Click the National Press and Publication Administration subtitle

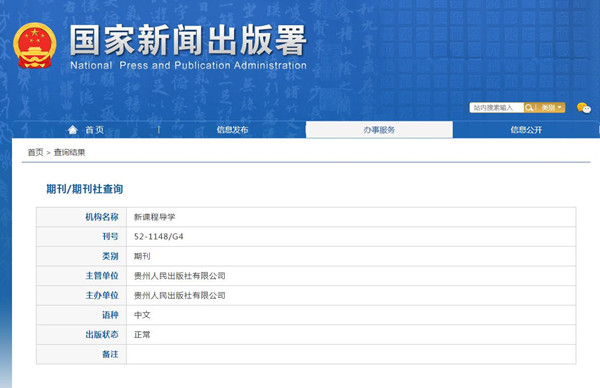click(x=188, y=65)
